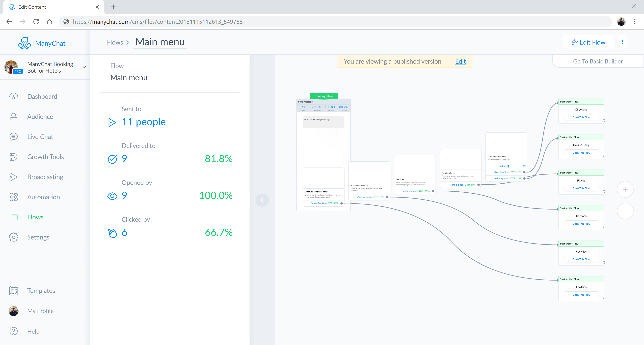Click the View Activities card button

(x=369, y=197)
